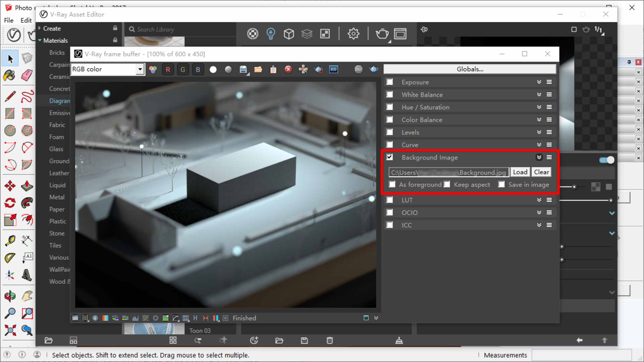Enable the Exposure checkbox
Viewport: 644px width, 362px height.
[x=389, y=82]
